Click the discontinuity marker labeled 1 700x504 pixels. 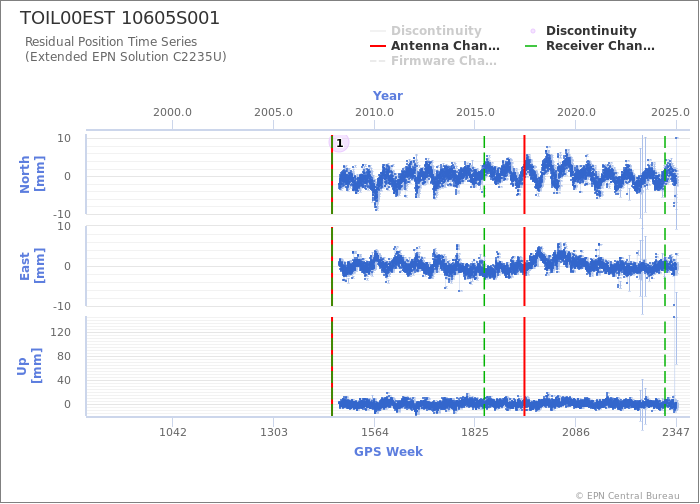(339, 143)
